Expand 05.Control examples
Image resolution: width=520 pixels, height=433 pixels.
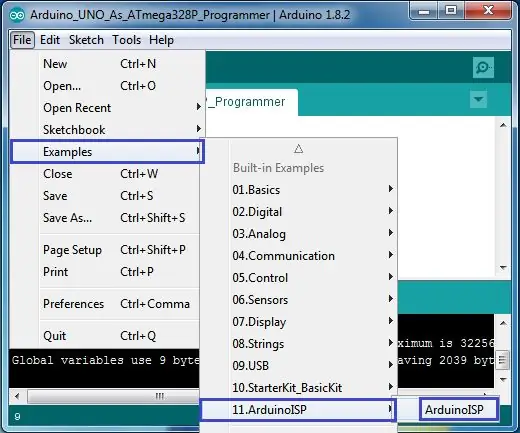[x=299, y=278]
